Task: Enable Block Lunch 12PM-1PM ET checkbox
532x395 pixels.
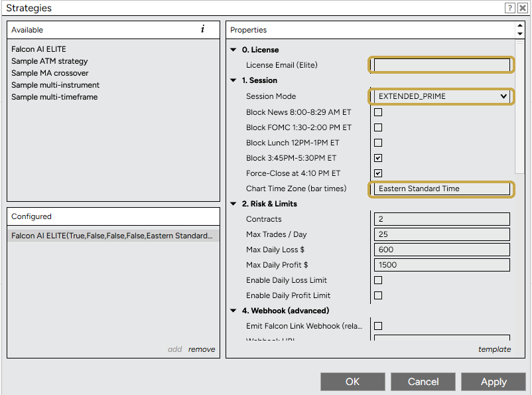Action: pyautogui.click(x=378, y=143)
